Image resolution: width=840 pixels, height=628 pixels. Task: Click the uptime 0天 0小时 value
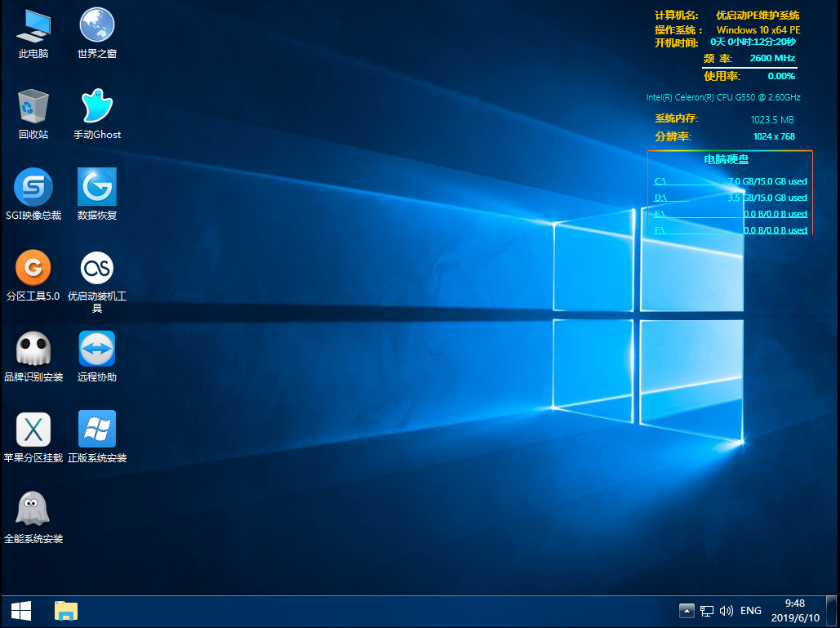click(753, 42)
